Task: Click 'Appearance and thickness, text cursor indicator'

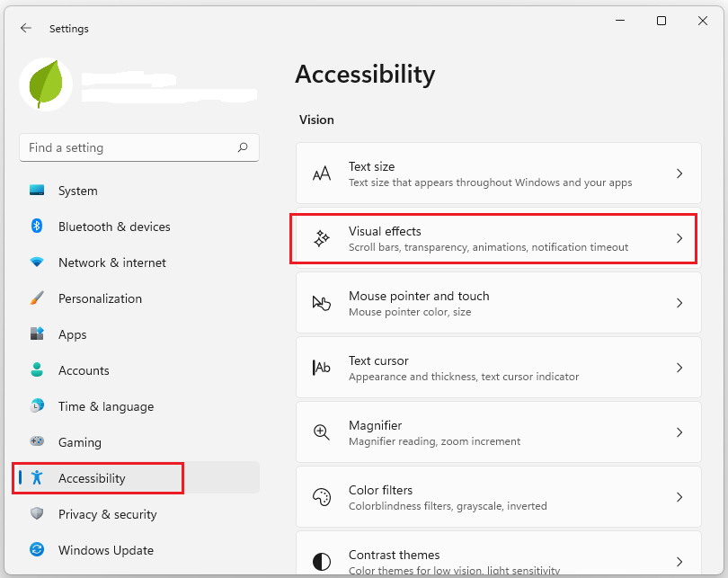Action: 464,377
